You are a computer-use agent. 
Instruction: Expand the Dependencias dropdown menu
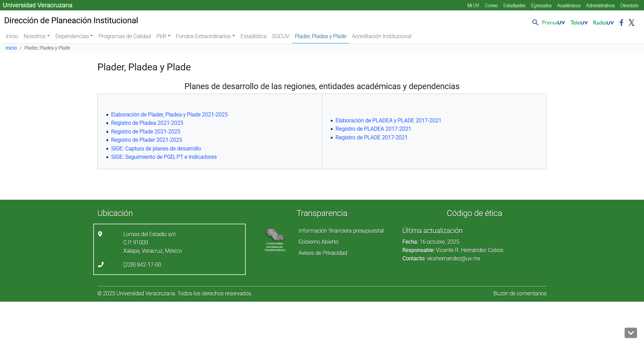74,36
